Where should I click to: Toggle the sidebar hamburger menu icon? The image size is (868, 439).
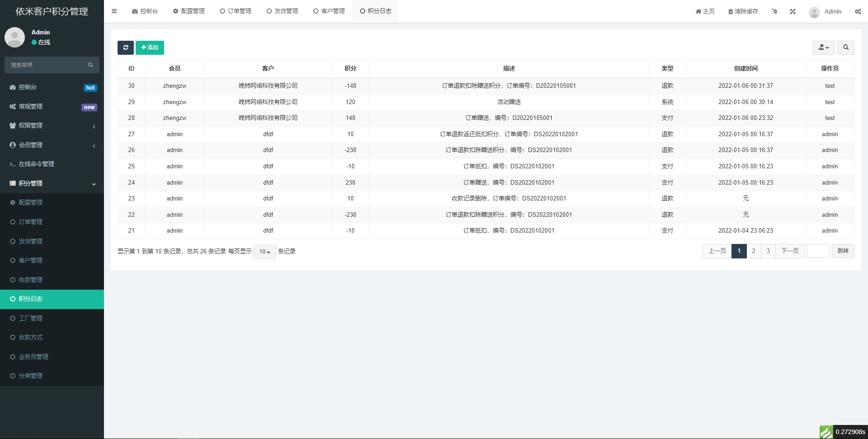tap(114, 11)
